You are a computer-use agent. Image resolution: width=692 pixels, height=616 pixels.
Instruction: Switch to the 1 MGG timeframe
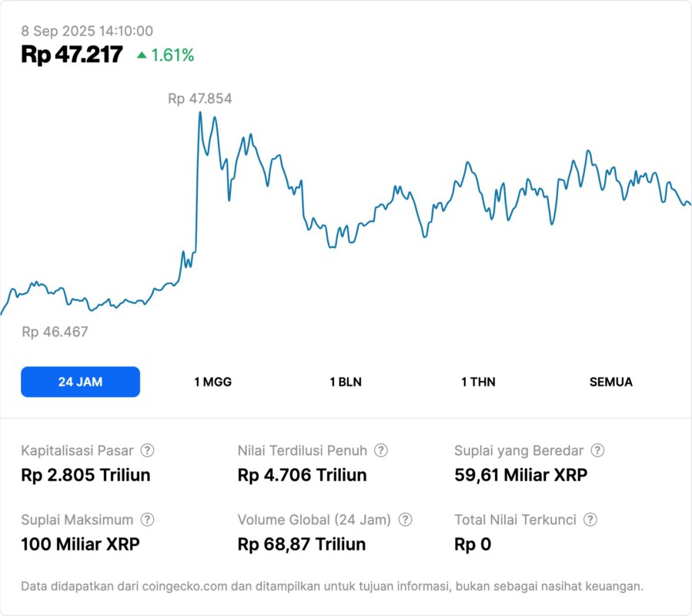[213, 381]
